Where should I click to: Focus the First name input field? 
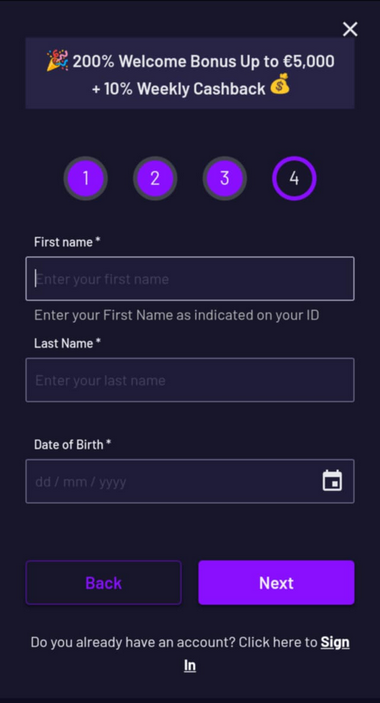pyautogui.click(x=190, y=278)
